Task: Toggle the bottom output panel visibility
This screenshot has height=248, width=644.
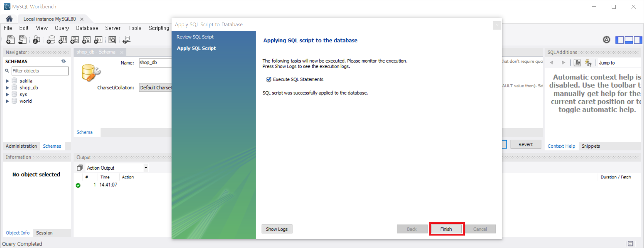Action: click(629, 40)
